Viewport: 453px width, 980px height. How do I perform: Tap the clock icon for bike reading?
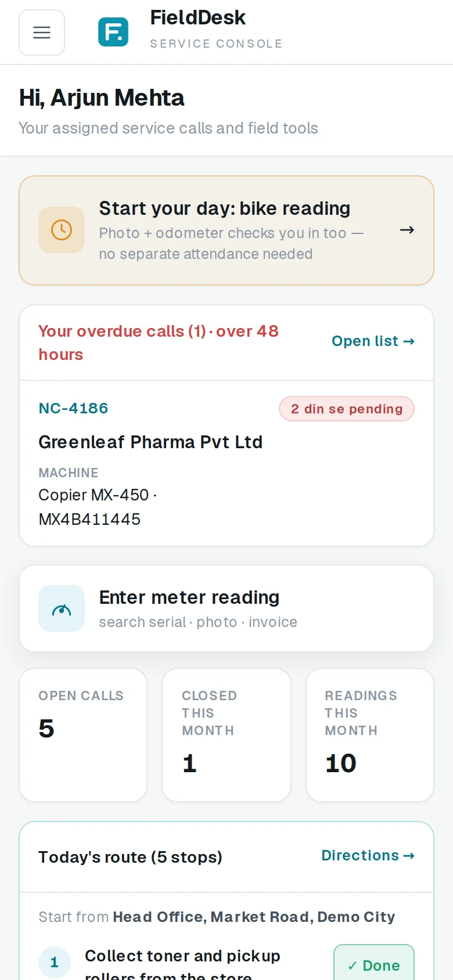coord(62,230)
